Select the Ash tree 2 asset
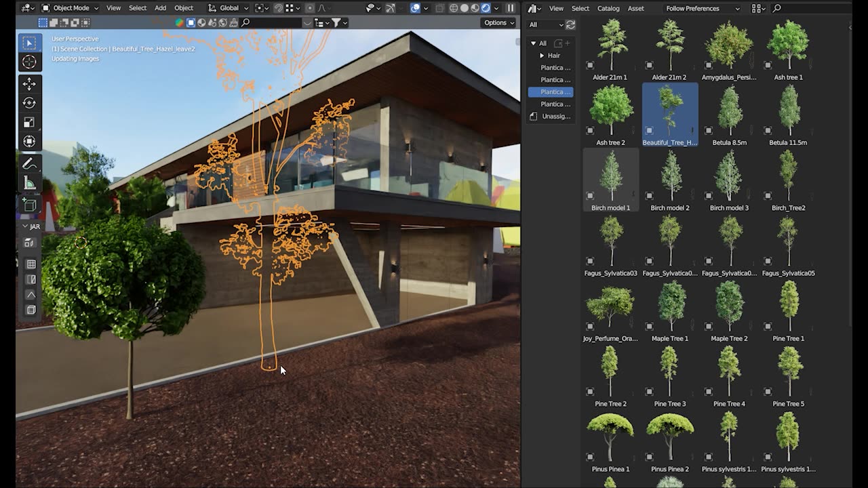 click(610, 115)
